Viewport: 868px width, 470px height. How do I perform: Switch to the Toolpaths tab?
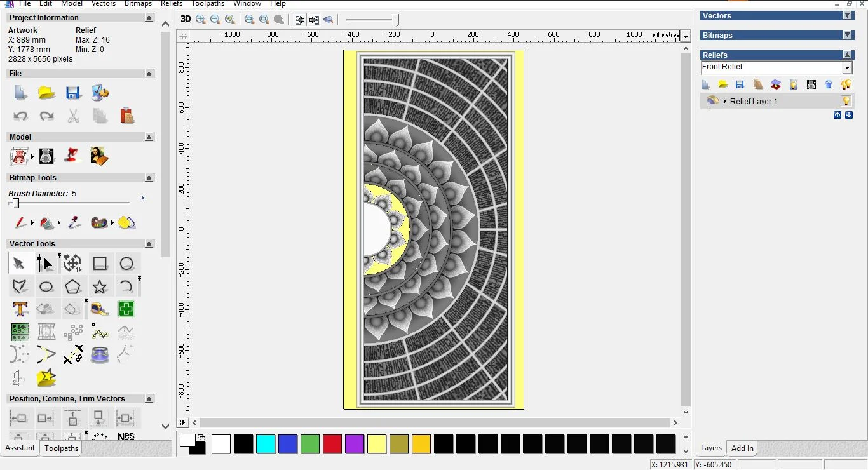click(61, 448)
